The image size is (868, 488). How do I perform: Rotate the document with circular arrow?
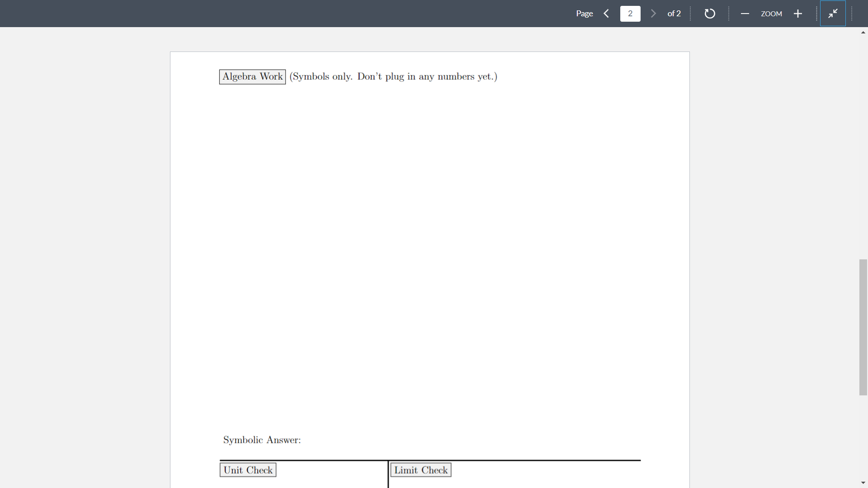point(710,14)
